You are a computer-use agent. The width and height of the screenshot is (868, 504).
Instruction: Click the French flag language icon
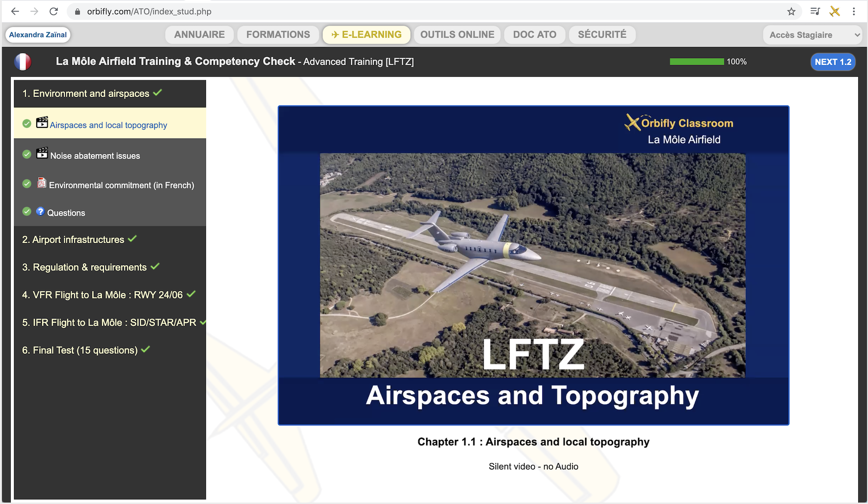pos(23,62)
